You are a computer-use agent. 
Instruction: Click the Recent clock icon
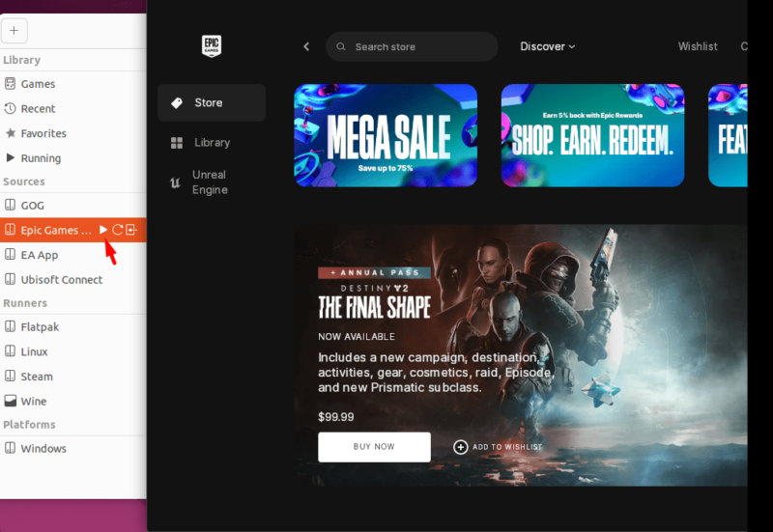pyautogui.click(x=10, y=108)
